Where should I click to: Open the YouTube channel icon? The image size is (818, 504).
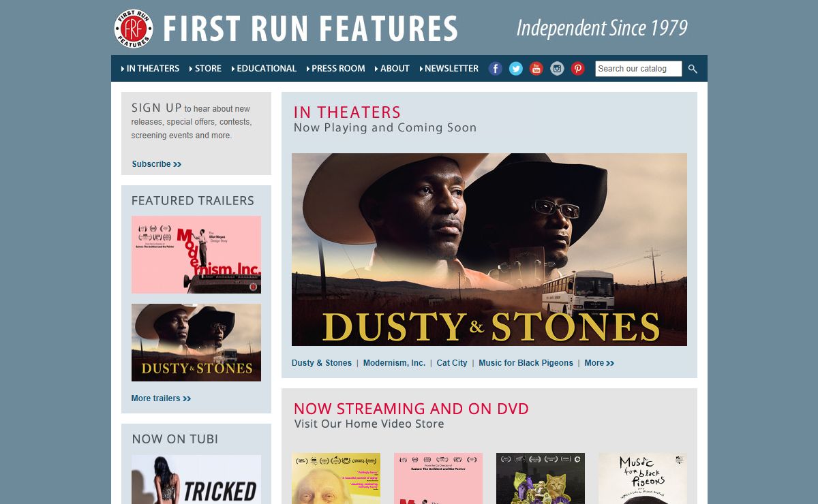[x=536, y=68]
